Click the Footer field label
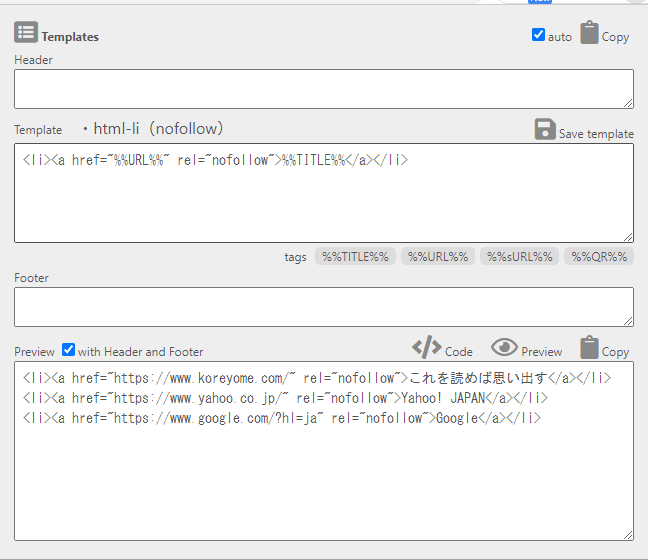 tap(31, 278)
